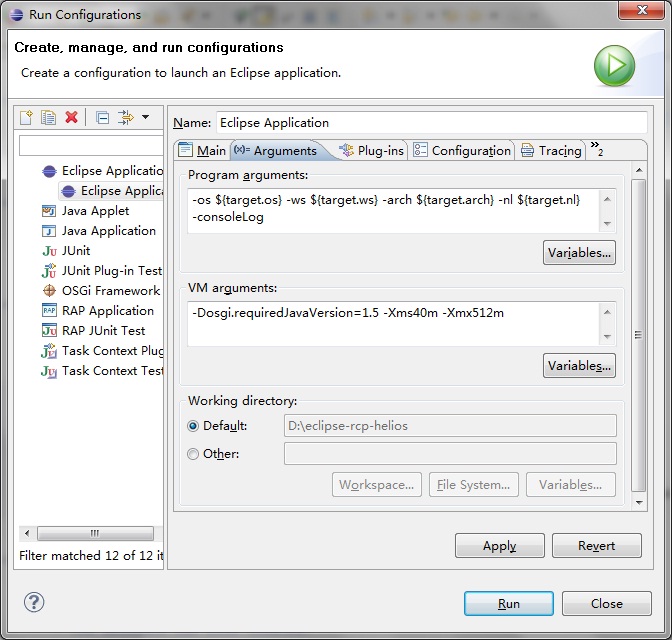Select RAP Application configuration type

click(x=98, y=311)
